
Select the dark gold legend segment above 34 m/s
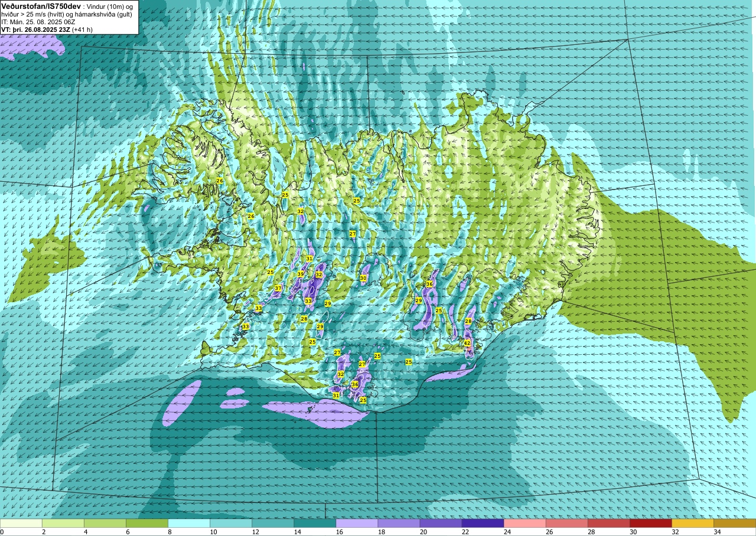734,523
